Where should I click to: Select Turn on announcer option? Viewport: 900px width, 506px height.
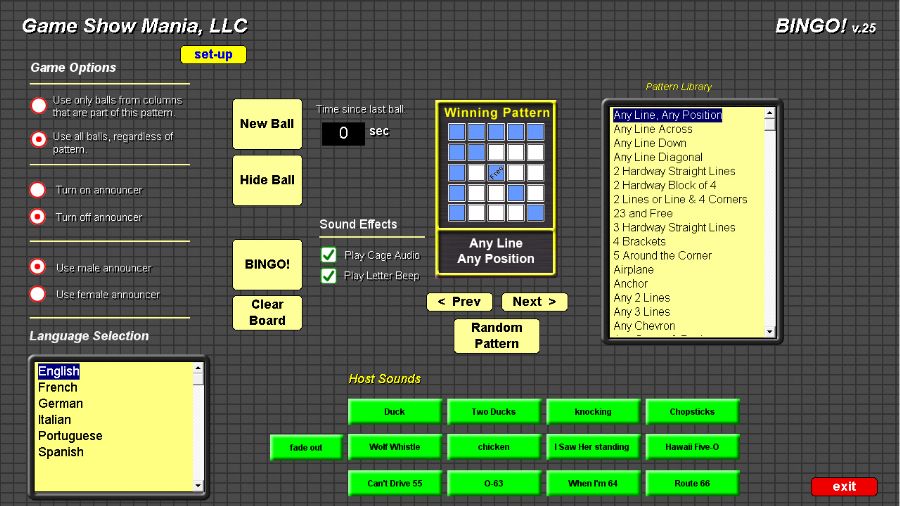(x=38, y=190)
